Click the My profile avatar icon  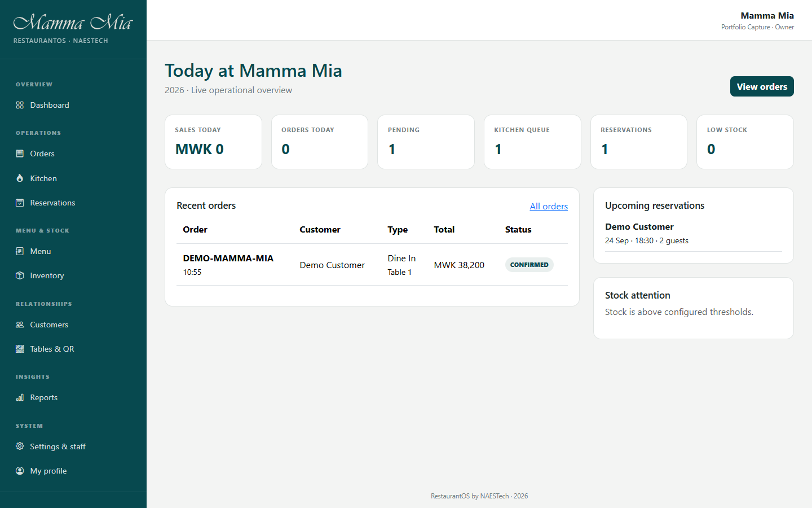point(20,471)
